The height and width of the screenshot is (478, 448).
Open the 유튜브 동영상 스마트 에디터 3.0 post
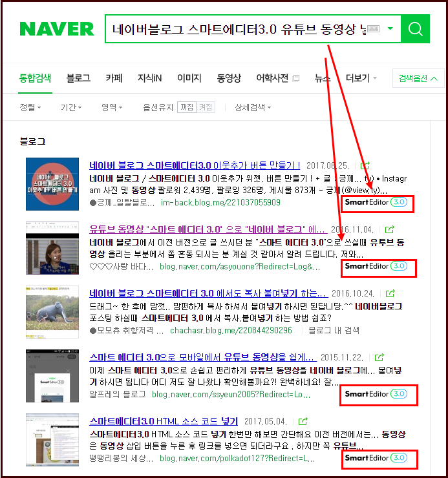click(x=208, y=229)
